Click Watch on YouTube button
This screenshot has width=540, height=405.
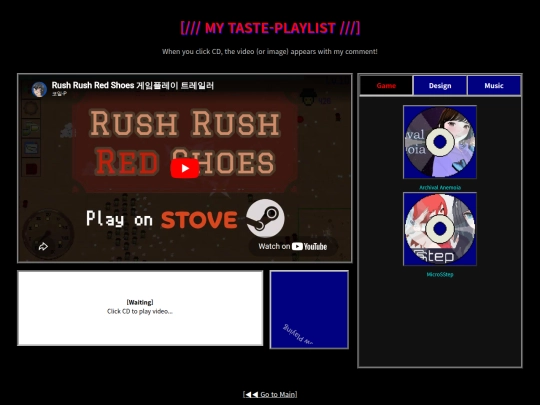293,247
